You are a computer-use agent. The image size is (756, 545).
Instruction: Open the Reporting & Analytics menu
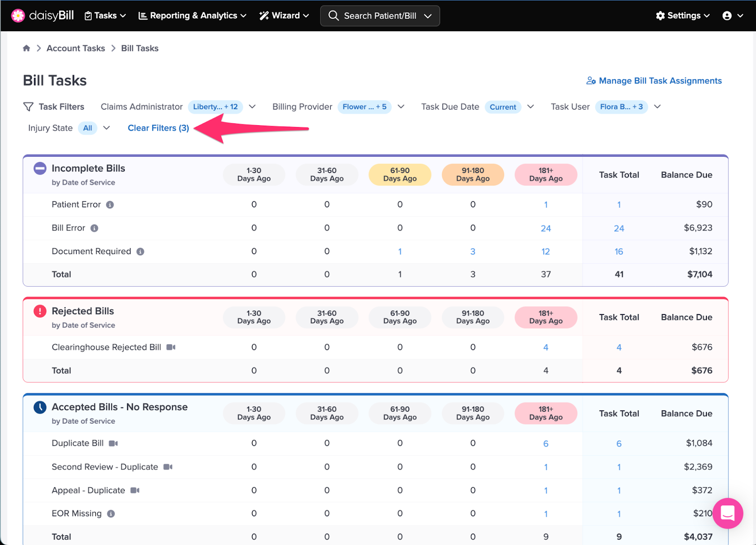click(192, 16)
